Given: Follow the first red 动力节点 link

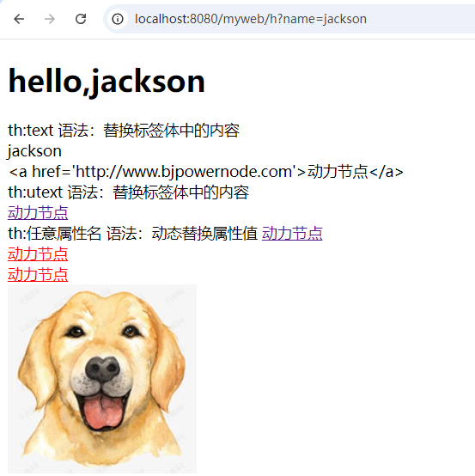Looking at the screenshot, I should 38,253.
